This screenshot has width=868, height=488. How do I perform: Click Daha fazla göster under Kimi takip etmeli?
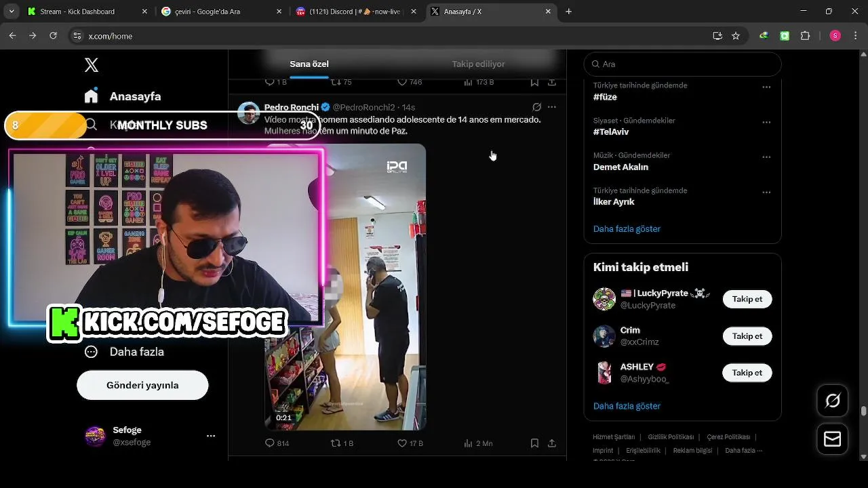(627, 406)
